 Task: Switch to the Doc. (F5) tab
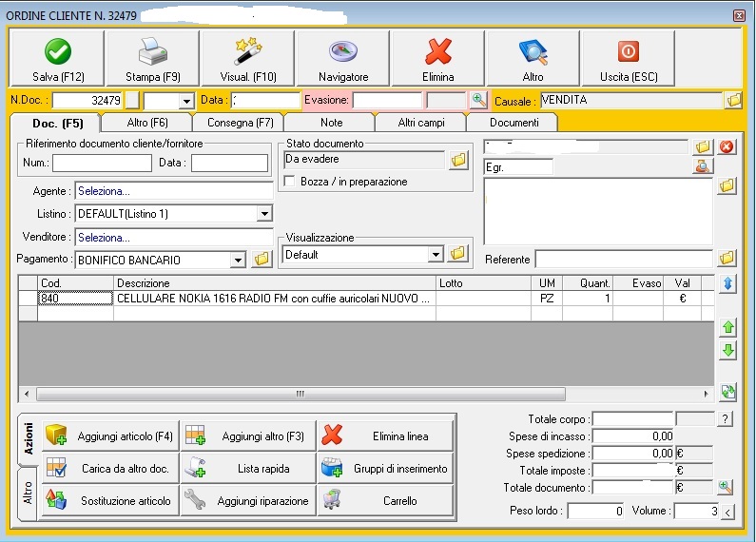(57, 124)
